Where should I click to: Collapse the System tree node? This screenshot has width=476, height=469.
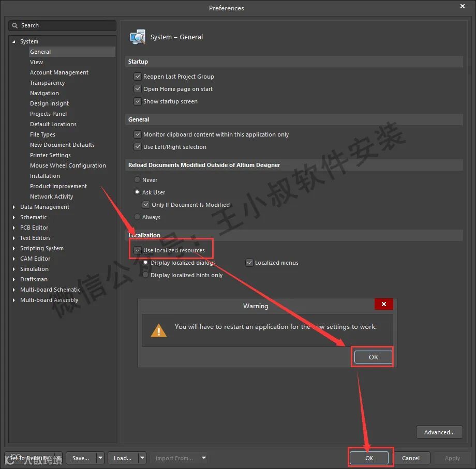[x=13, y=41]
